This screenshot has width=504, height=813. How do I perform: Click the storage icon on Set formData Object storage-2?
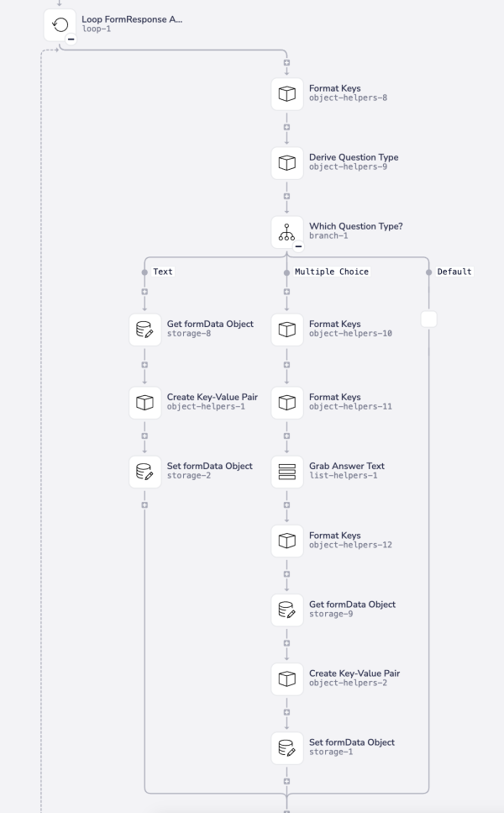coord(144,472)
